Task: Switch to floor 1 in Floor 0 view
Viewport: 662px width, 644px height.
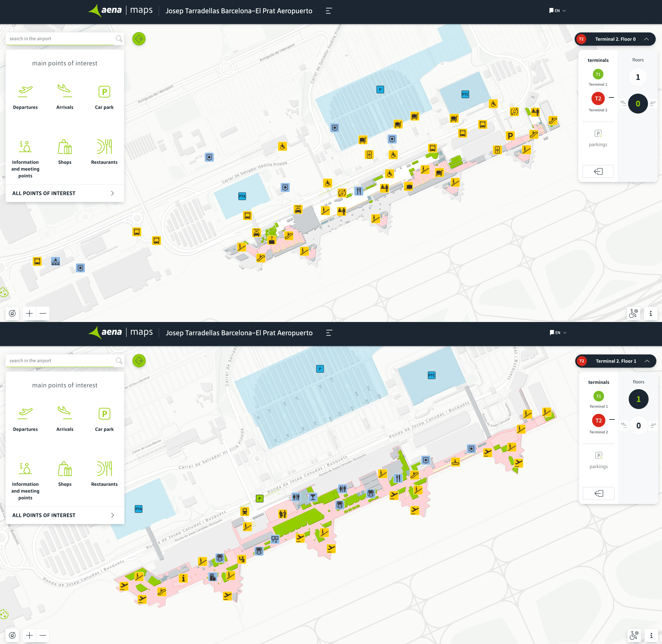Action: click(638, 77)
